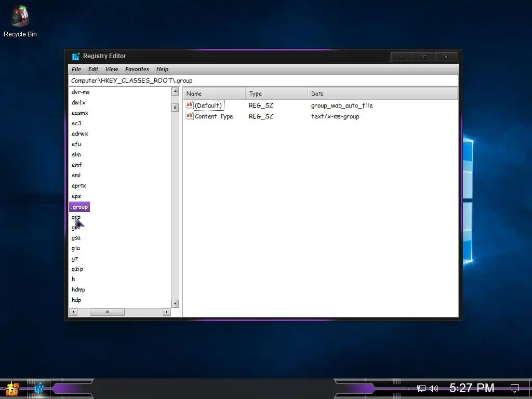This screenshot has height=399, width=532.
Task: Open the View menu
Action: (112, 69)
